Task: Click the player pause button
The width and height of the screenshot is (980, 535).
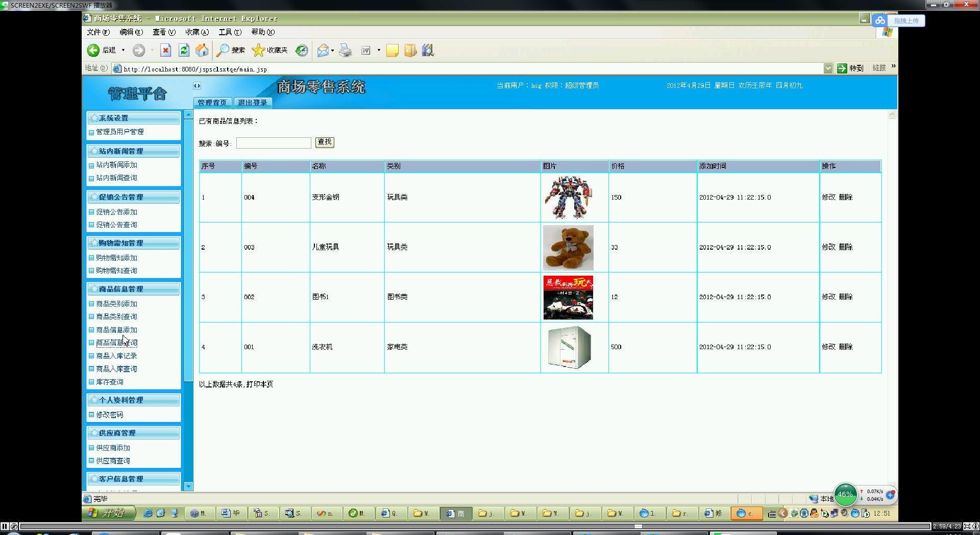Action: (x=5, y=526)
